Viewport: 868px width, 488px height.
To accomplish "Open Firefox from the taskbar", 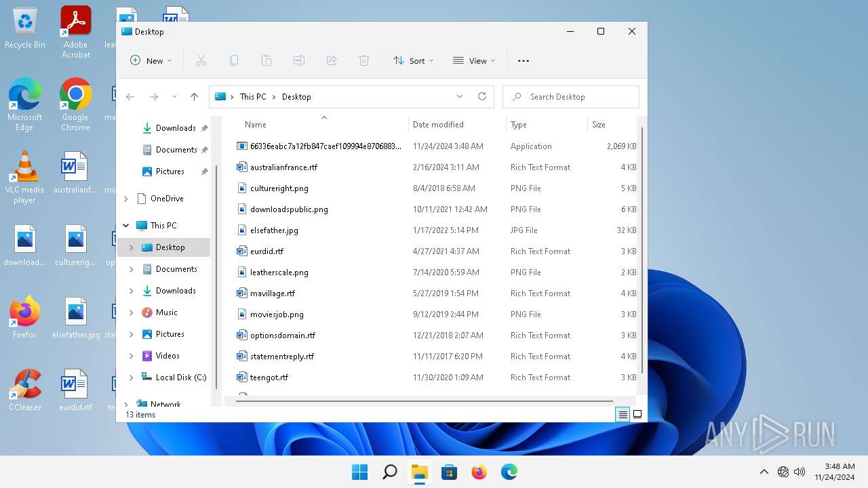I will 479,472.
